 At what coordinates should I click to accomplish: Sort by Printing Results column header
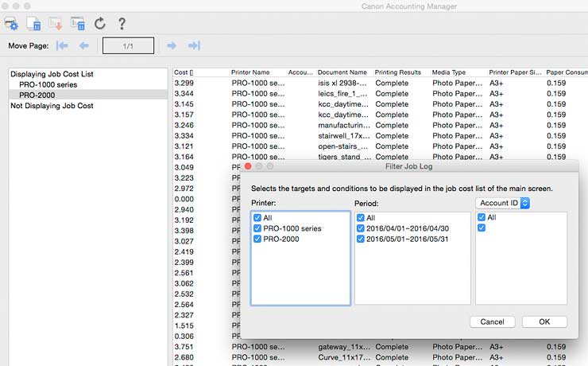pyautogui.click(x=398, y=72)
